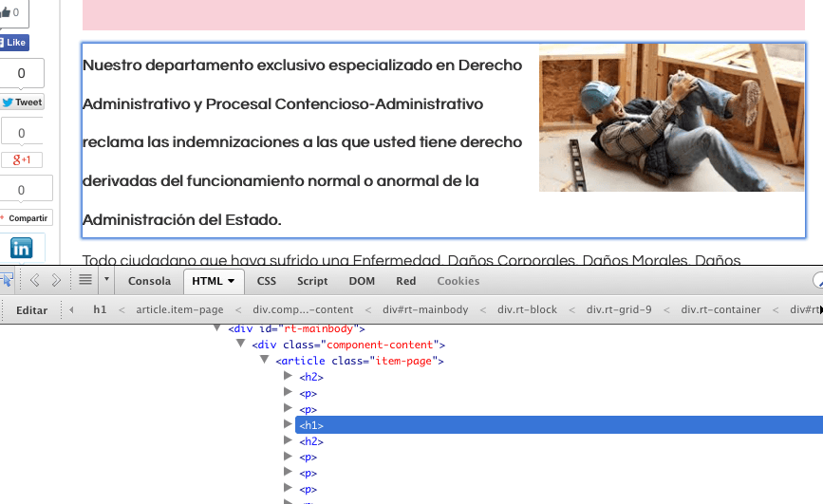Select article.item-page in breadcrumb

179,309
